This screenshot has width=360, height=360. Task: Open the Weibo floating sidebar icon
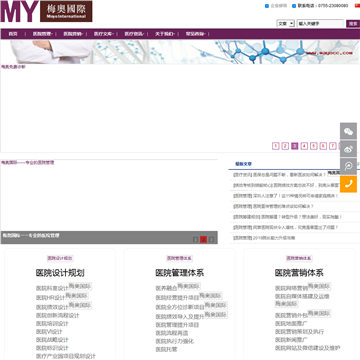tap(348, 149)
